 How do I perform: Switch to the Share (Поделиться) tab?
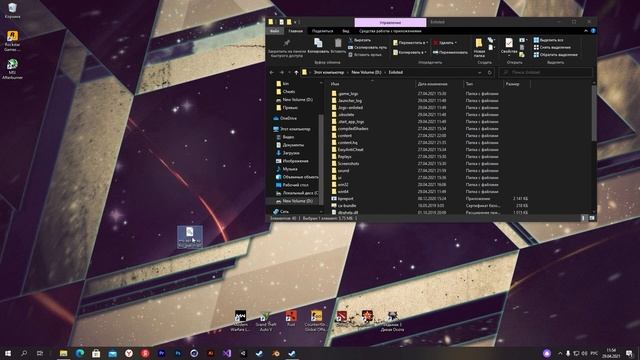click(x=322, y=31)
